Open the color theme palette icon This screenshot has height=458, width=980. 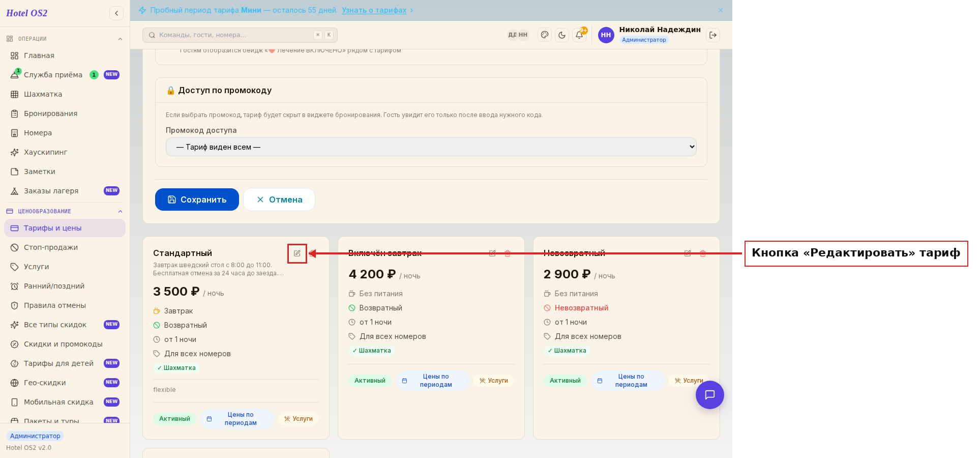tap(545, 35)
